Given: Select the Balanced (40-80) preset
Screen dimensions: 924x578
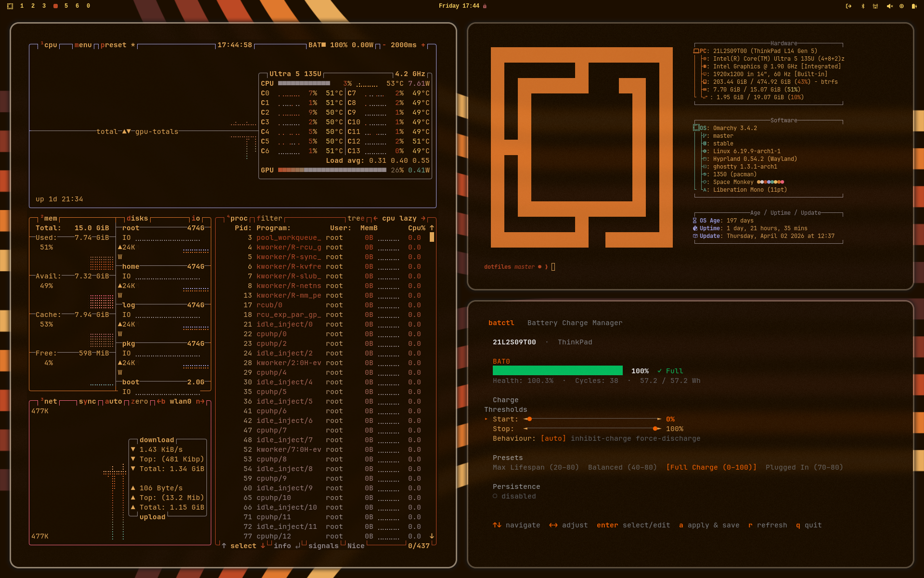Looking at the screenshot, I should [622, 467].
